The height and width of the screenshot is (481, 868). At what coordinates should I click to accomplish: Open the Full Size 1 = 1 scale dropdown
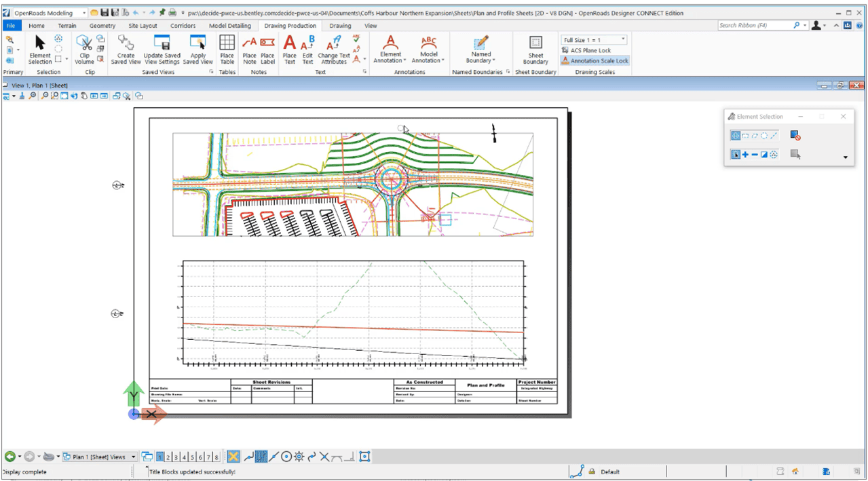tap(621, 39)
